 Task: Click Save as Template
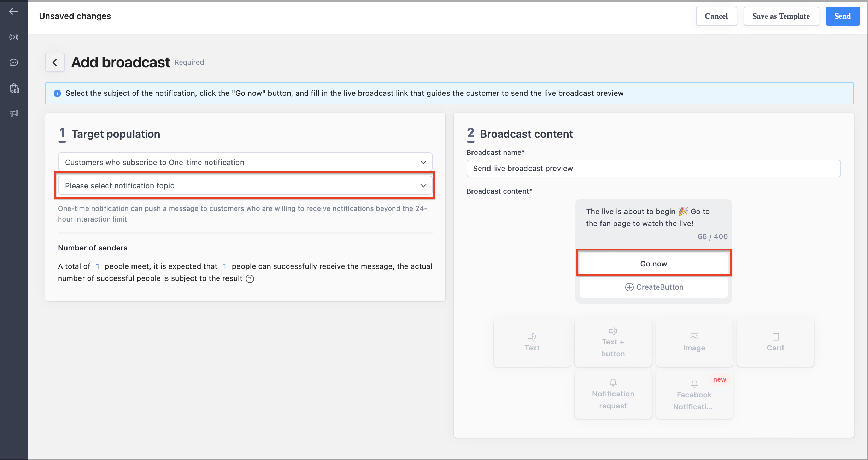(x=781, y=16)
